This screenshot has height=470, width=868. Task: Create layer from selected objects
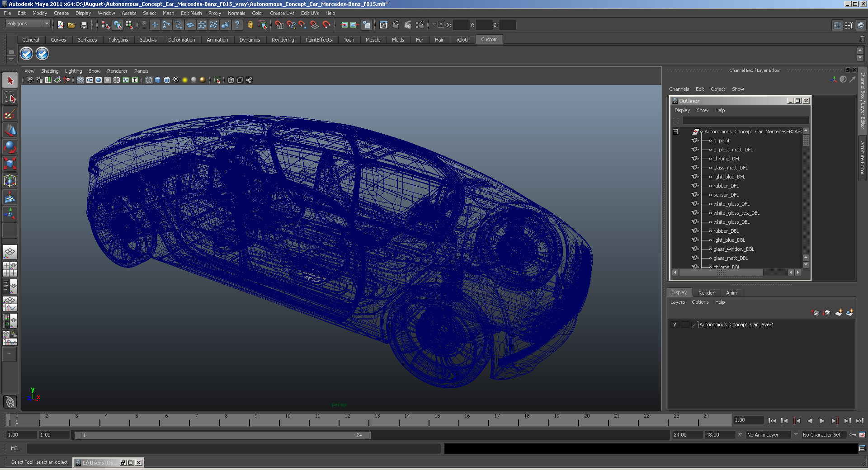(x=849, y=313)
